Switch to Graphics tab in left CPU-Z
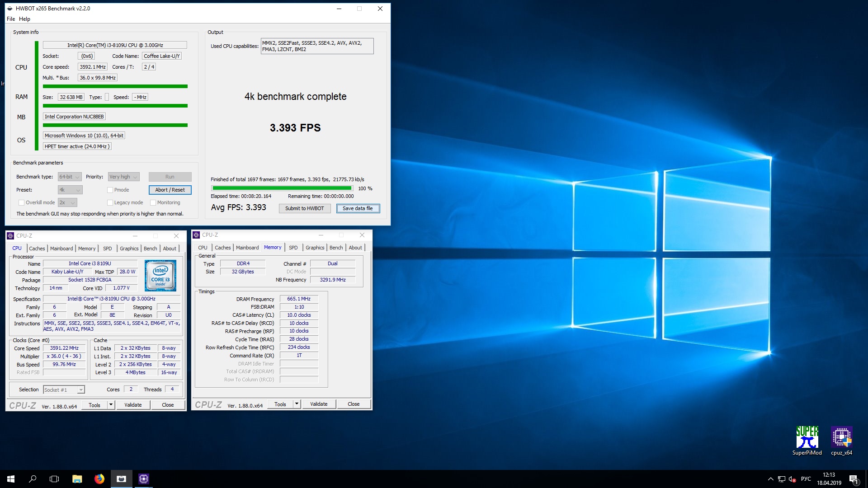This screenshot has height=488, width=868. click(x=129, y=249)
